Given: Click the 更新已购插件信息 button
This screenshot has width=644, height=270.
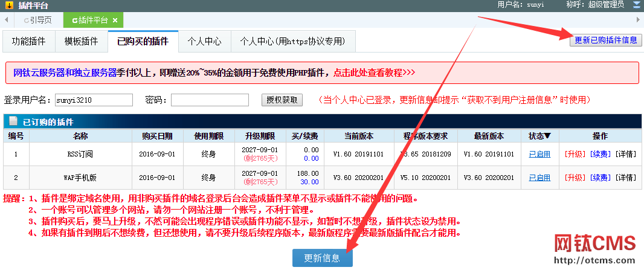Looking at the screenshot, I should coord(605,40).
